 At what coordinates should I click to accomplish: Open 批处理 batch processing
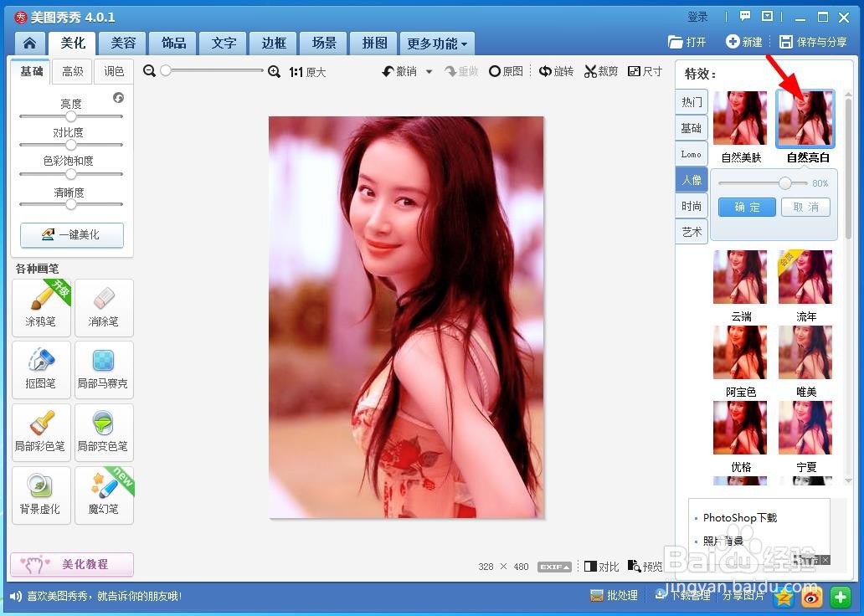[614, 596]
